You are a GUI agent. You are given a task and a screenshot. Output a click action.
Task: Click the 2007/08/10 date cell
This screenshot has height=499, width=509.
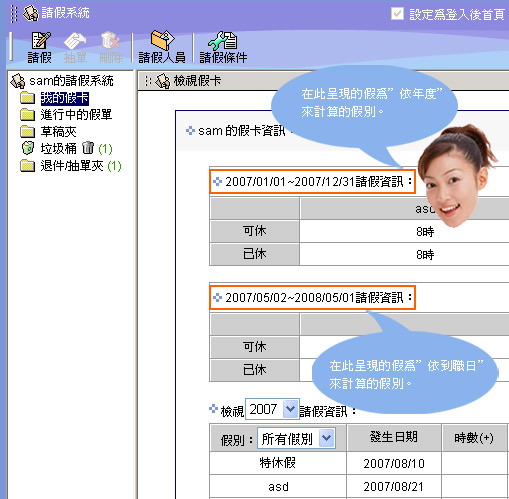[394, 463]
